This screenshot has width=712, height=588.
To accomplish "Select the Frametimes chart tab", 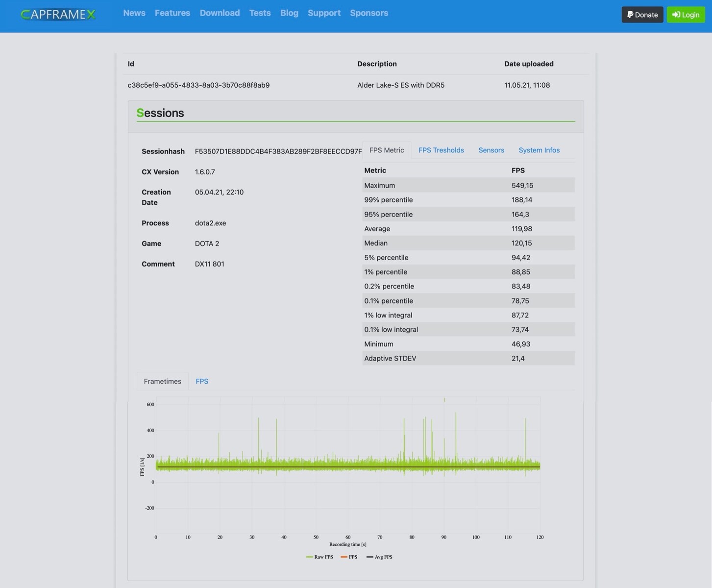I will click(162, 381).
